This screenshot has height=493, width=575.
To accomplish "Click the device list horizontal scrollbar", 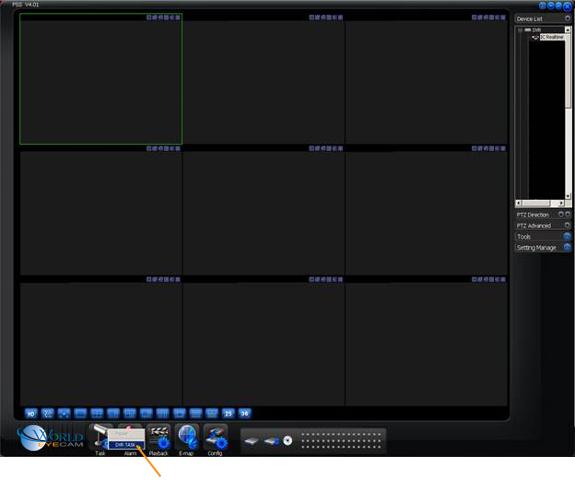I will click(x=540, y=203).
